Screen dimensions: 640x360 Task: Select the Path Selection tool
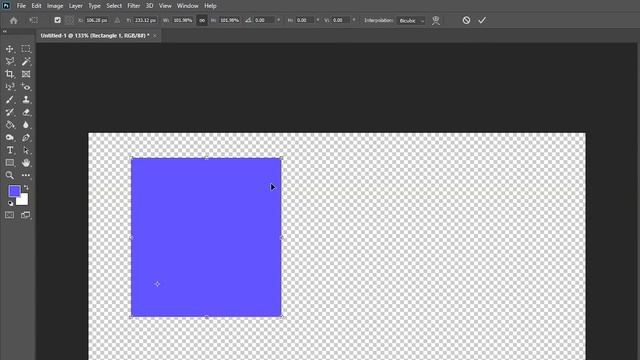[x=26, y=150]
